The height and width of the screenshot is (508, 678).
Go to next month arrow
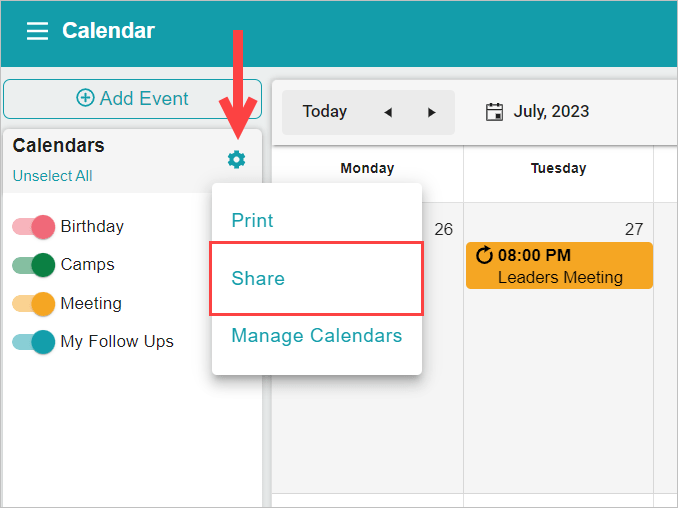coord(431,112)
